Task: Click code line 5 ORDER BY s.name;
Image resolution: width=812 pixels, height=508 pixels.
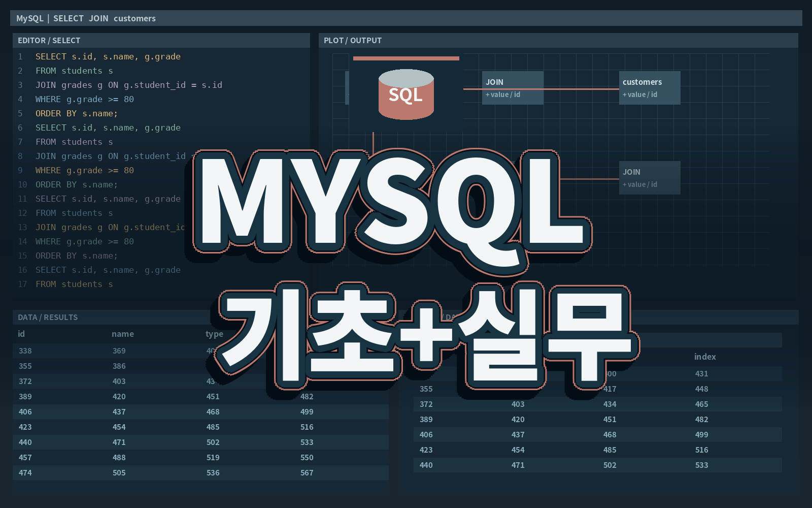Action: [77, 113]
